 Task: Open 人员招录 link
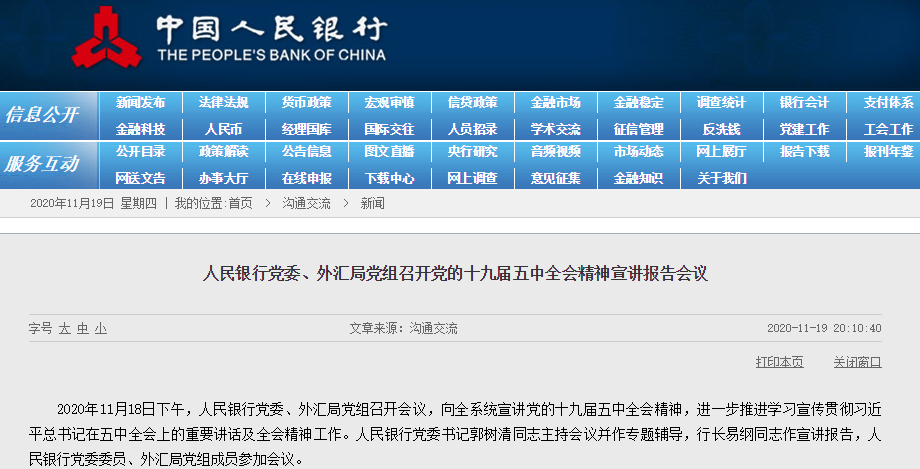[x=472, y=129]
